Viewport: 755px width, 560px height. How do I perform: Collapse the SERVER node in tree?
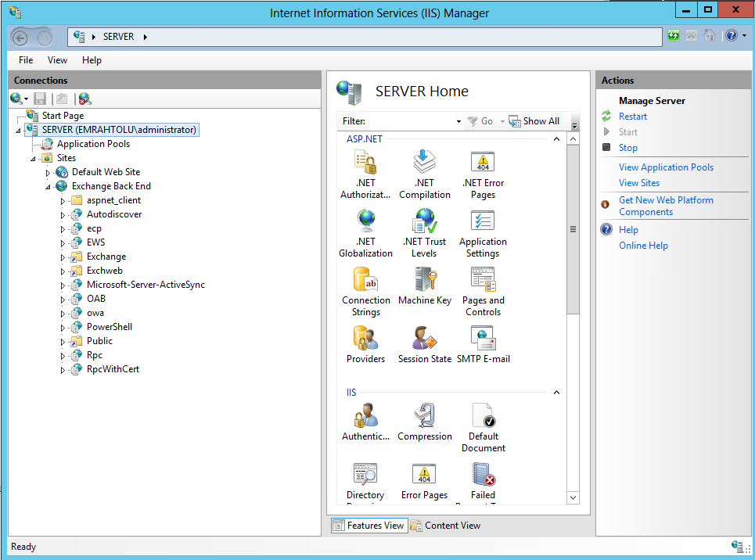[x=18, y=131]
